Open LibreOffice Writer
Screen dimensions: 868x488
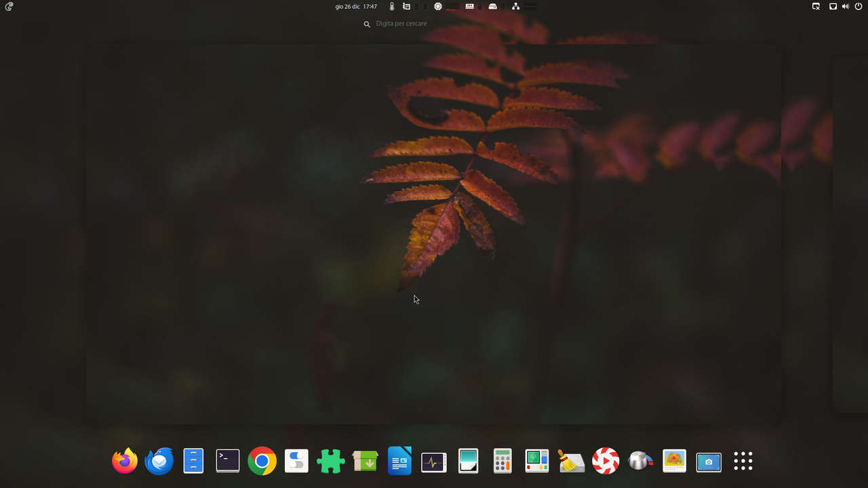399,461
